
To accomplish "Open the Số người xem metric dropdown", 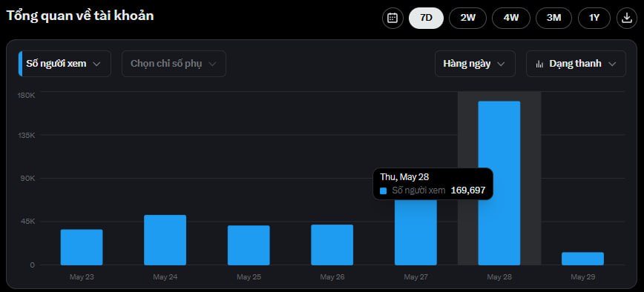I will [x=65, y=64].
